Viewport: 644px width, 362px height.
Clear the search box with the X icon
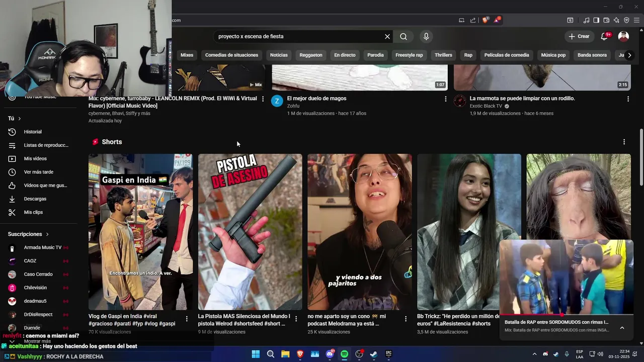387,37
